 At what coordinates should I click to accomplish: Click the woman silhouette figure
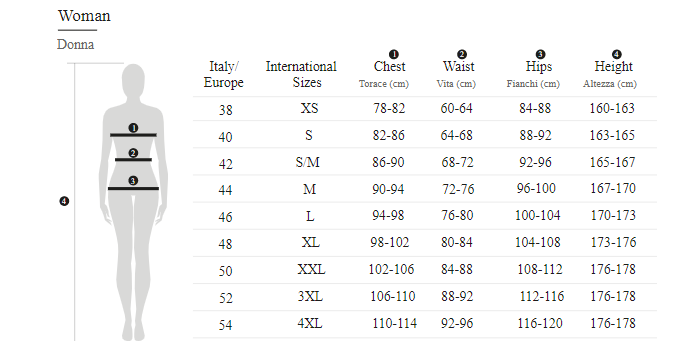click(x=133, y=202)
